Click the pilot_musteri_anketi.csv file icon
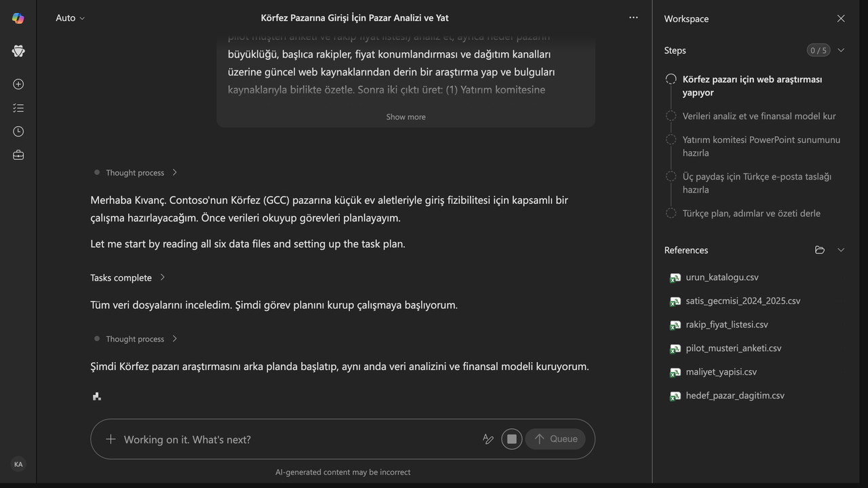Screen dimensions: 868x488 [x=675, y=349]
